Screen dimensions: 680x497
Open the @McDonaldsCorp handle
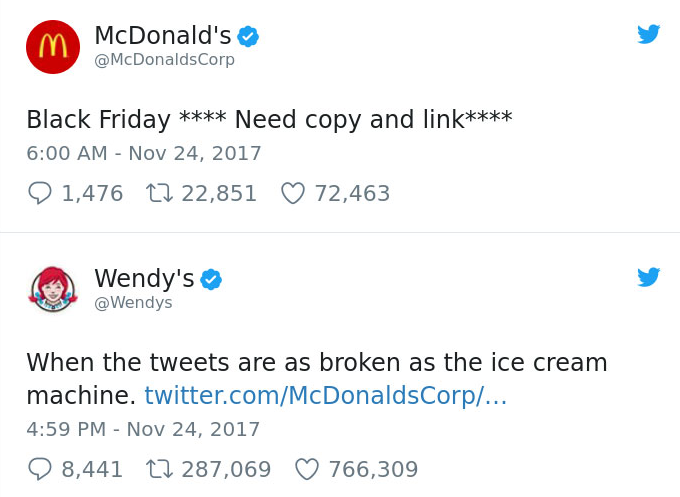164,60
